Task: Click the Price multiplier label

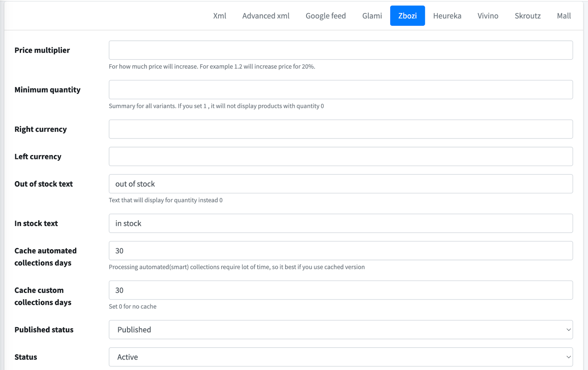Action: pos(42,50)
